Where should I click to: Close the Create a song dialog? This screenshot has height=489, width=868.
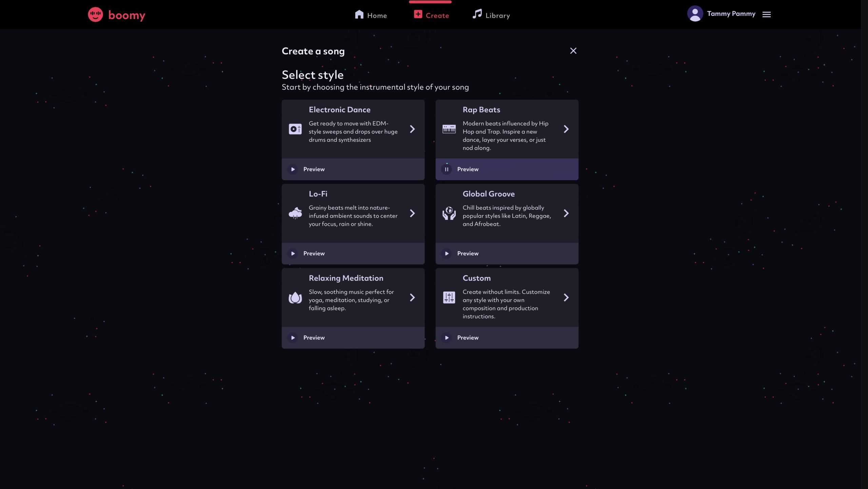tap(573, 51)
